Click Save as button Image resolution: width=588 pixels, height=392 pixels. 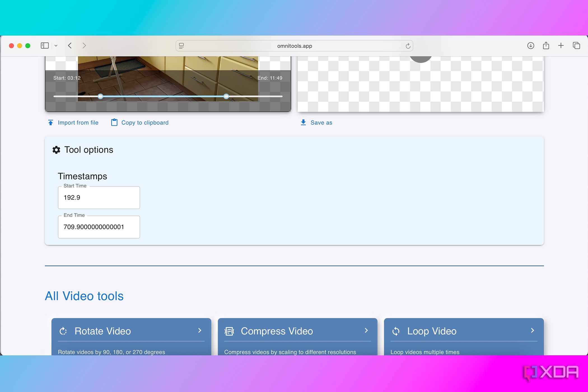point(316,123)
